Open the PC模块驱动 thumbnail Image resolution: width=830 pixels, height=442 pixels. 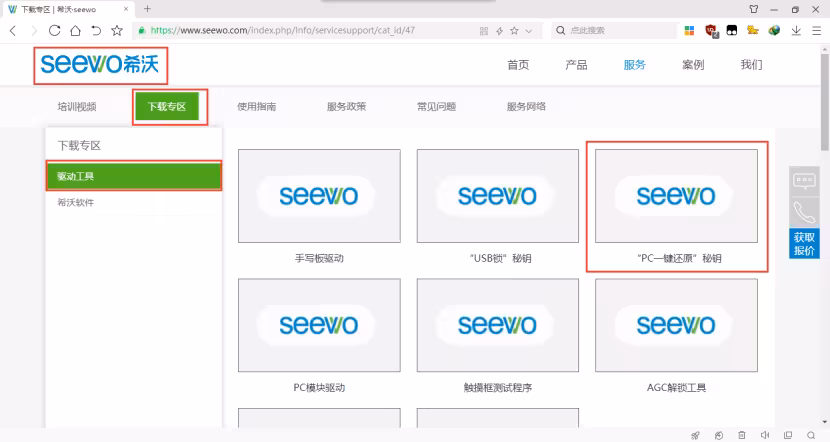[319, 325]
